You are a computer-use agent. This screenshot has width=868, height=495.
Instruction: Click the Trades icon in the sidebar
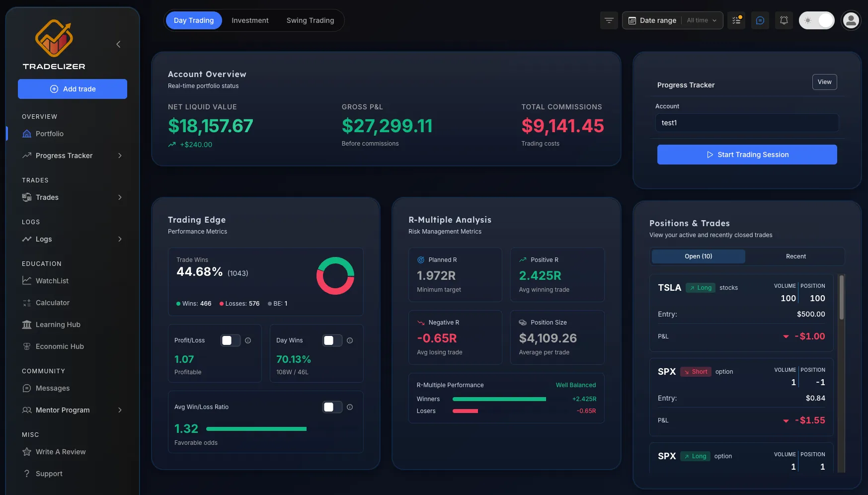[27, 197]
